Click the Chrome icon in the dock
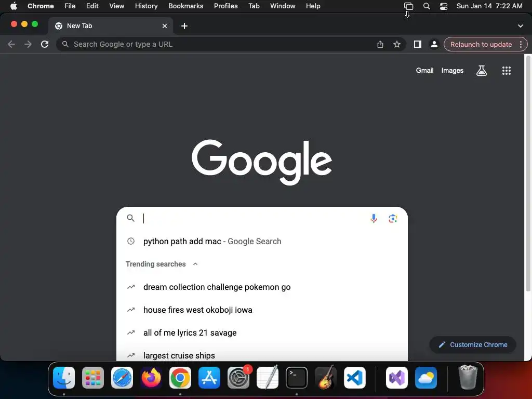Image resolution: width=532 pixels, height=399 pixels. pos(180,378)
